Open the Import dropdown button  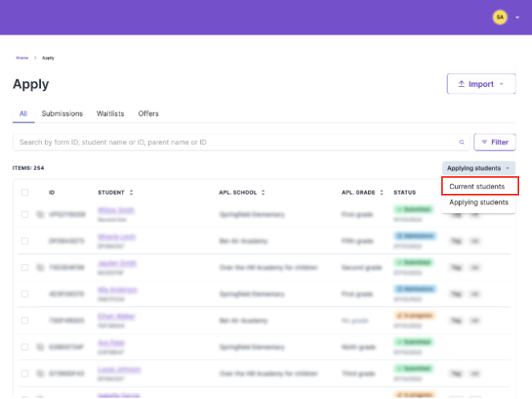point(481,84)
